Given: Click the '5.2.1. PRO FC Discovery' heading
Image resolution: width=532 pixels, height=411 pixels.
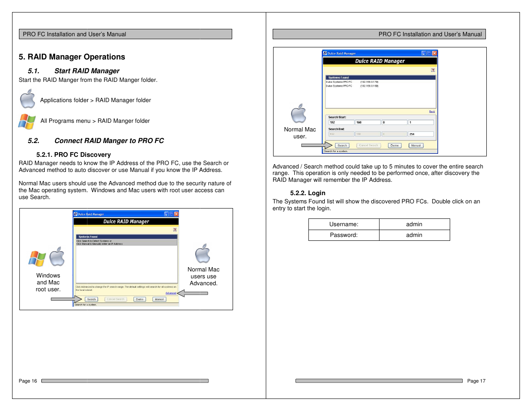Looking at the screenshot, I should [x=74, y=155].
